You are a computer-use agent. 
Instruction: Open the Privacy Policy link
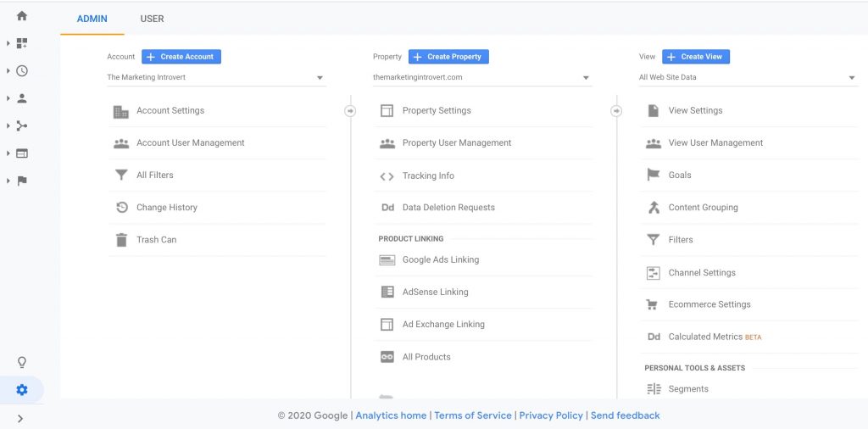[551, 415]
